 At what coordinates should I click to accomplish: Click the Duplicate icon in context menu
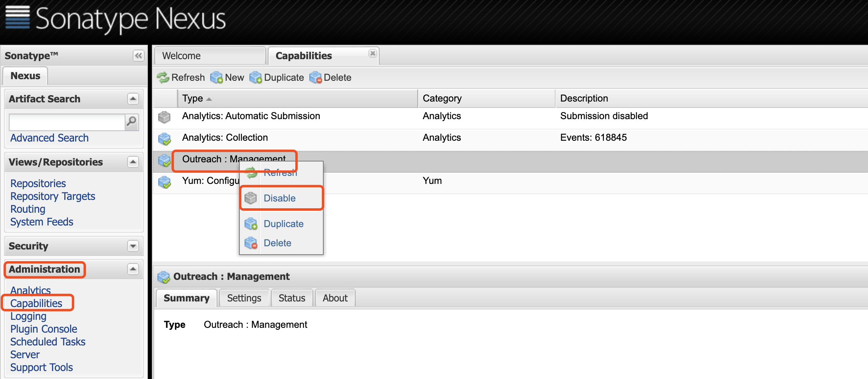coord(251,223)
